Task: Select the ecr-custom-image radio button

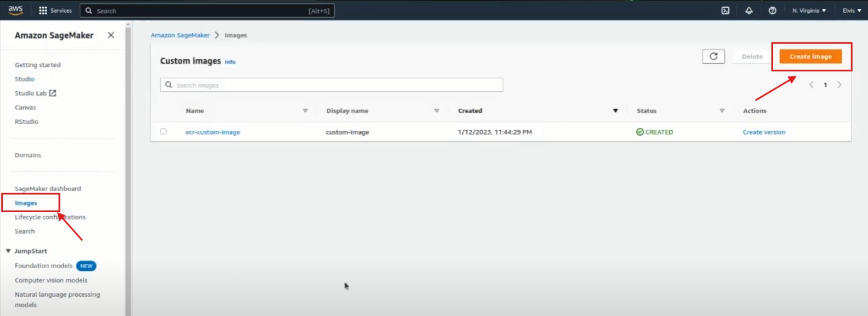Action: click(164, 132)
